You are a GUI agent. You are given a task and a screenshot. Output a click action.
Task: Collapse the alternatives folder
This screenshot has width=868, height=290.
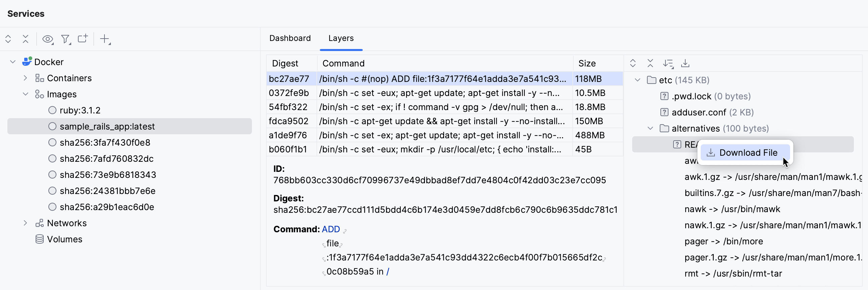[650, 128]
